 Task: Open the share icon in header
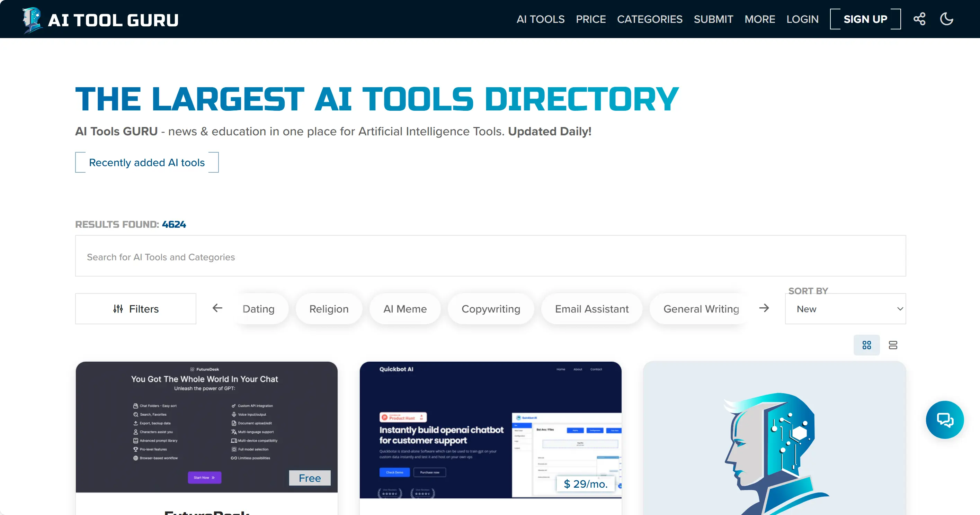919,19
